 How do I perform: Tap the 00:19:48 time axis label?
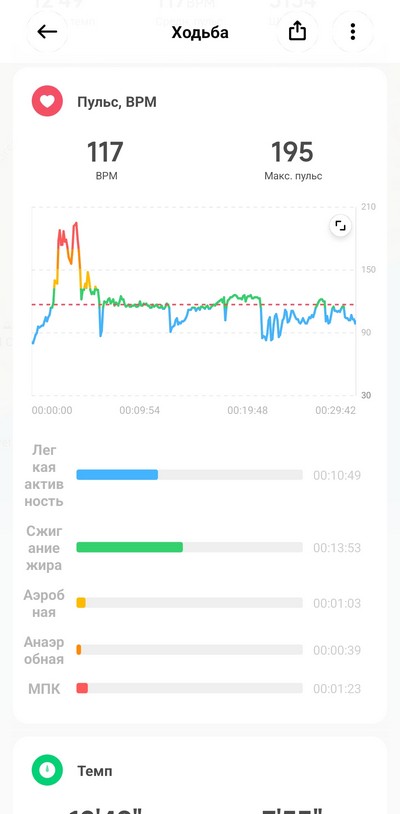pyautogui.click(x=247, y=411)
